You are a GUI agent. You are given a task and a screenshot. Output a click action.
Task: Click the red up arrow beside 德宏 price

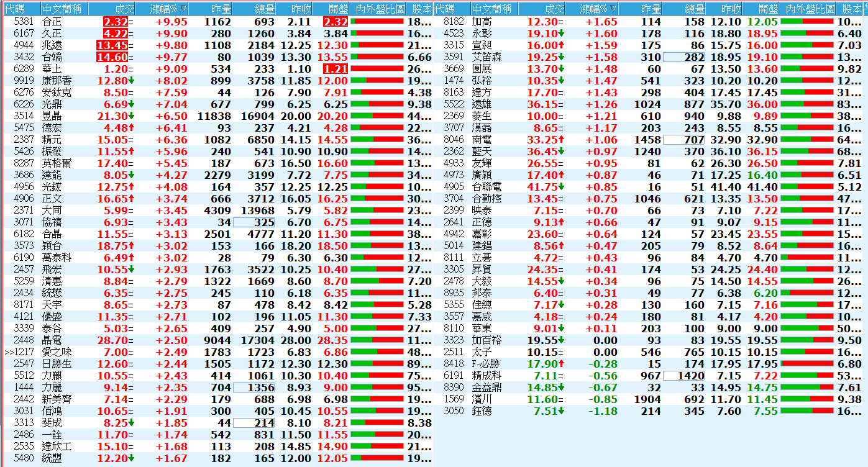point(132,128)
